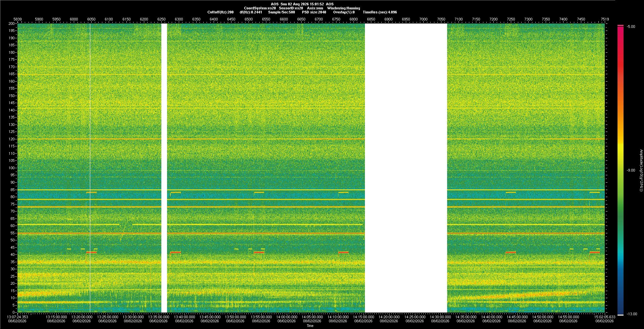Screen dimensions: 644x329
Task: Click the '0' Hz frequency axis label
Action: click(14, 312)
